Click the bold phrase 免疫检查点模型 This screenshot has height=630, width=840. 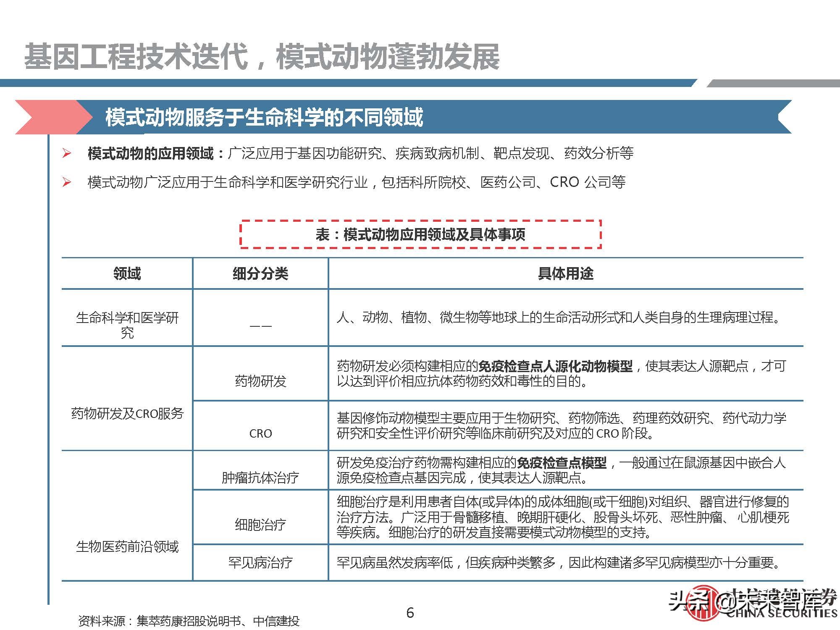point(562,463)
